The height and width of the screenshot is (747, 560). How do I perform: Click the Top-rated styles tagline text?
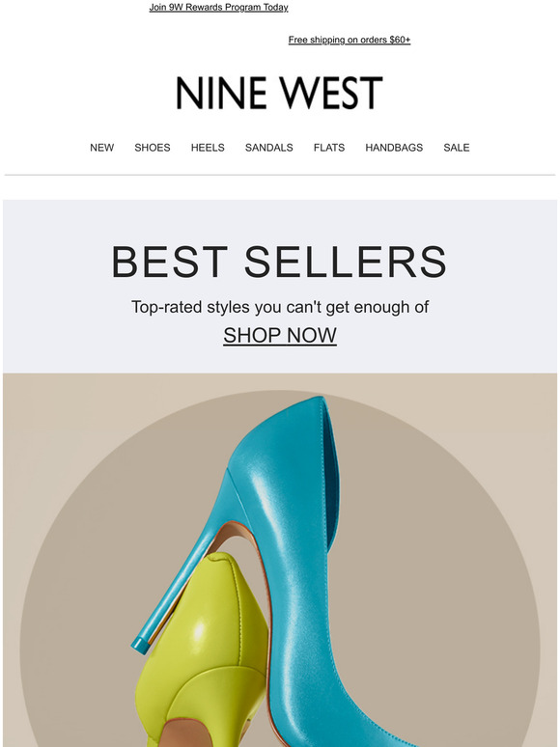(x=280, y=307)
